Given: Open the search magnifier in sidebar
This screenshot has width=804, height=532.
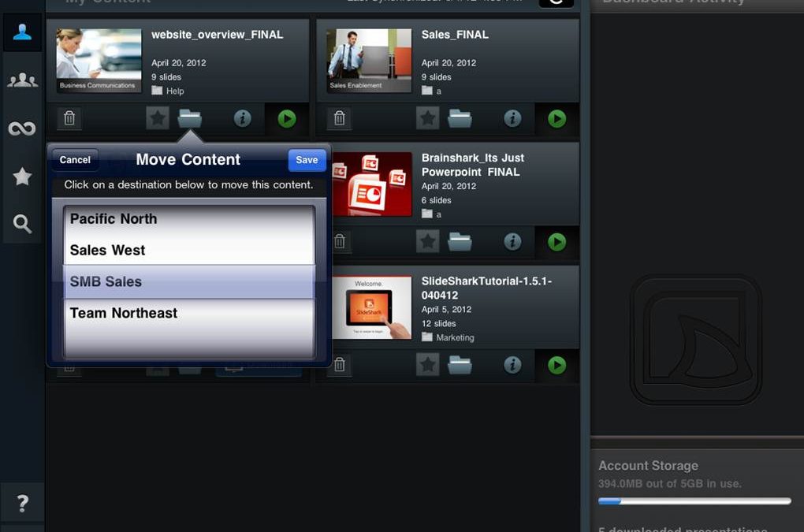Looking at the screenshot, I should tap(22, 224).
